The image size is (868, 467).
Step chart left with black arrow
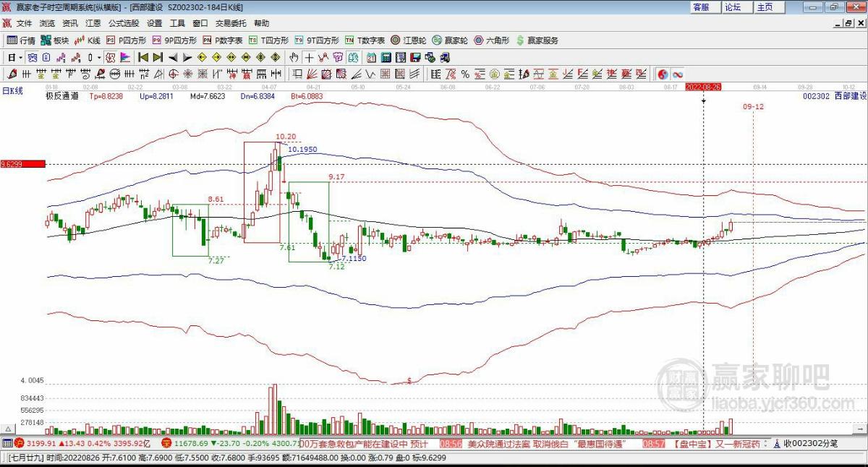coord(173,57)
